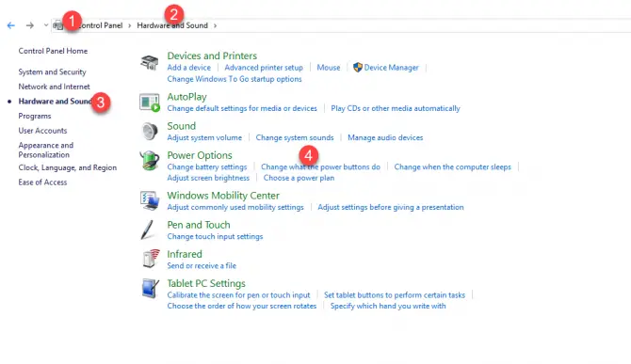
Task: Open Advanced printer setup
Action: (x=264, y=68)
